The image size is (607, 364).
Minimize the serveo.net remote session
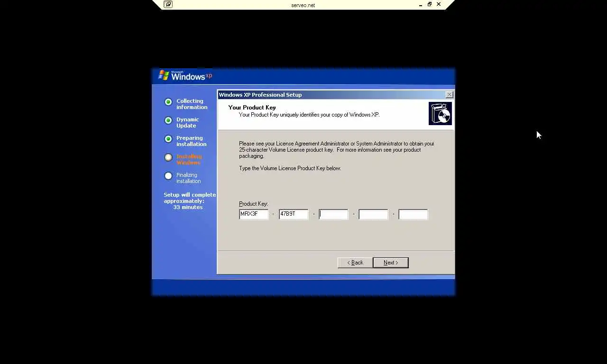coord(421,5)
